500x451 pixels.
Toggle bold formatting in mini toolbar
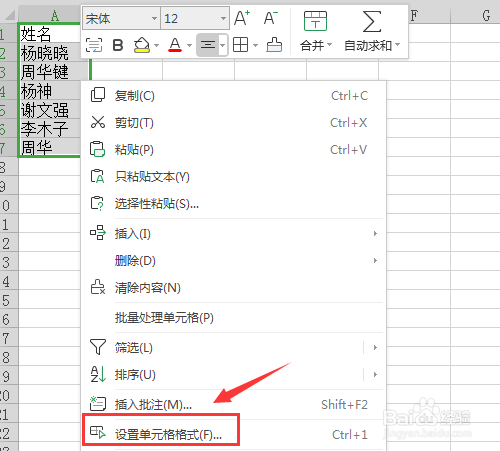(118, 45)
